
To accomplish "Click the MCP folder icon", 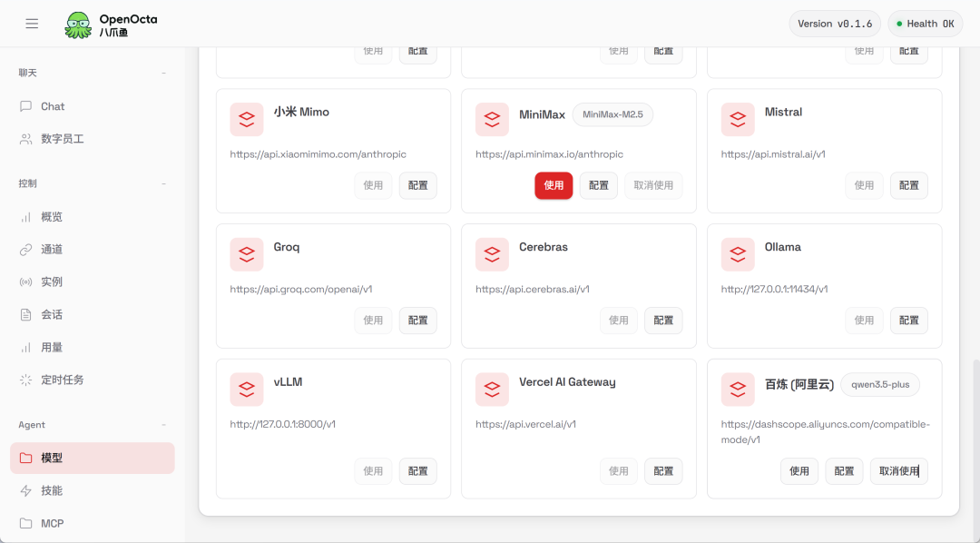I will click(x=25, y=523).
